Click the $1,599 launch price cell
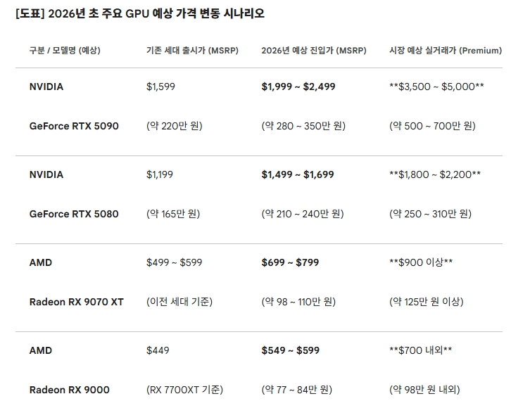The height and width of the screenshot is (420, 530). tap(160, 87)
